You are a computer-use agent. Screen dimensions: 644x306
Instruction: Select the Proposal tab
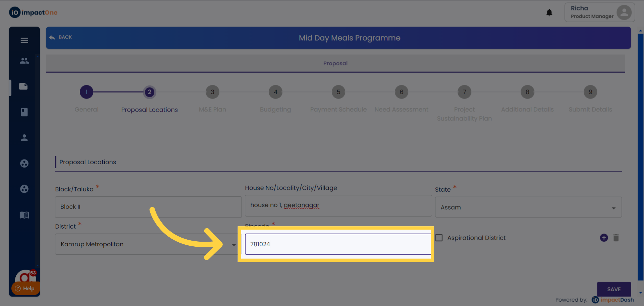(x=335, y=63)
